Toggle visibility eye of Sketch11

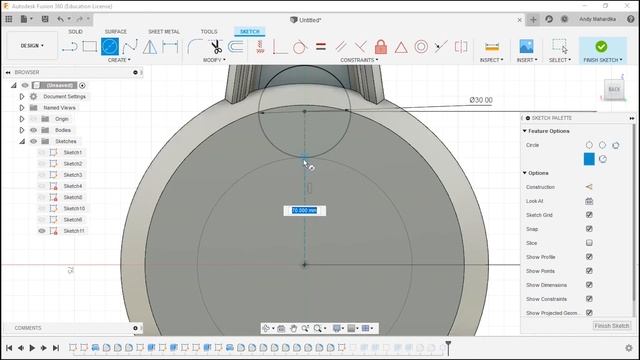click(42, 231)
